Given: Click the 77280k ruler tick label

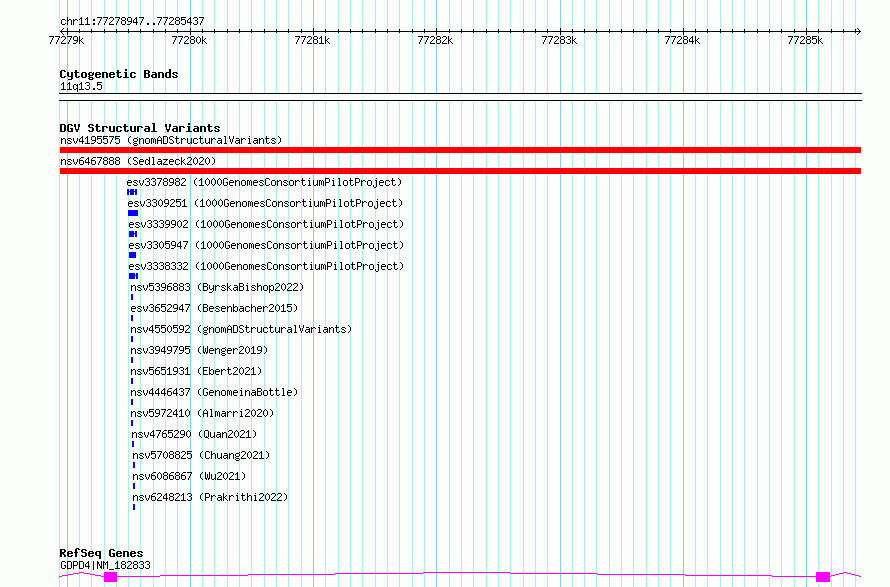Looking at the screenshot, I should (x=189, y=40).
